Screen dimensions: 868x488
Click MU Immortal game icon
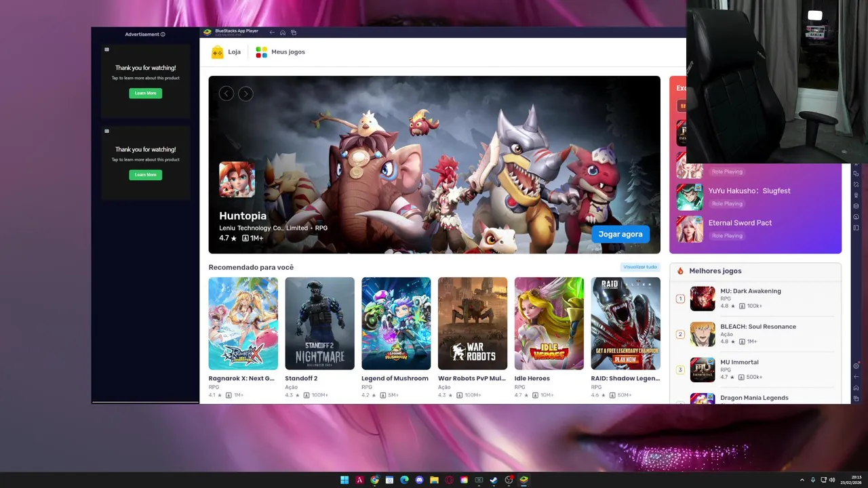703,369
